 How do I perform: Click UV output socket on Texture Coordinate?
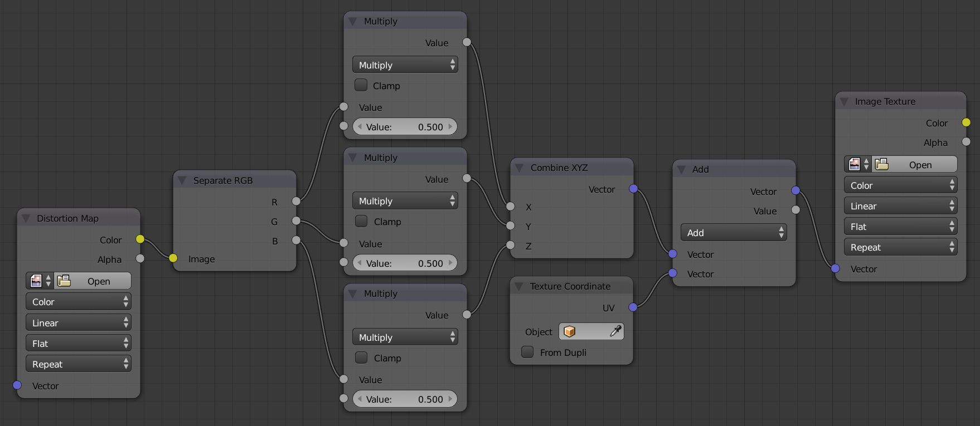tap(633, 307)
